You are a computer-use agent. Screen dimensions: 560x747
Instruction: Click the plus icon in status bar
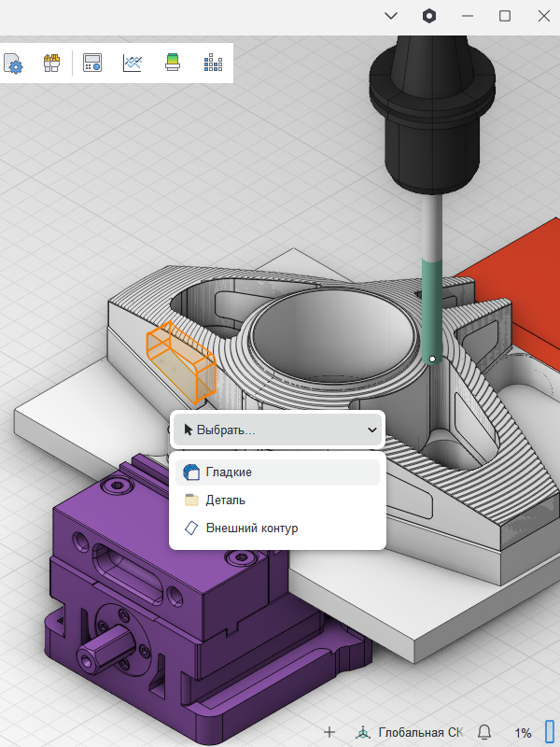coord(329,732)
